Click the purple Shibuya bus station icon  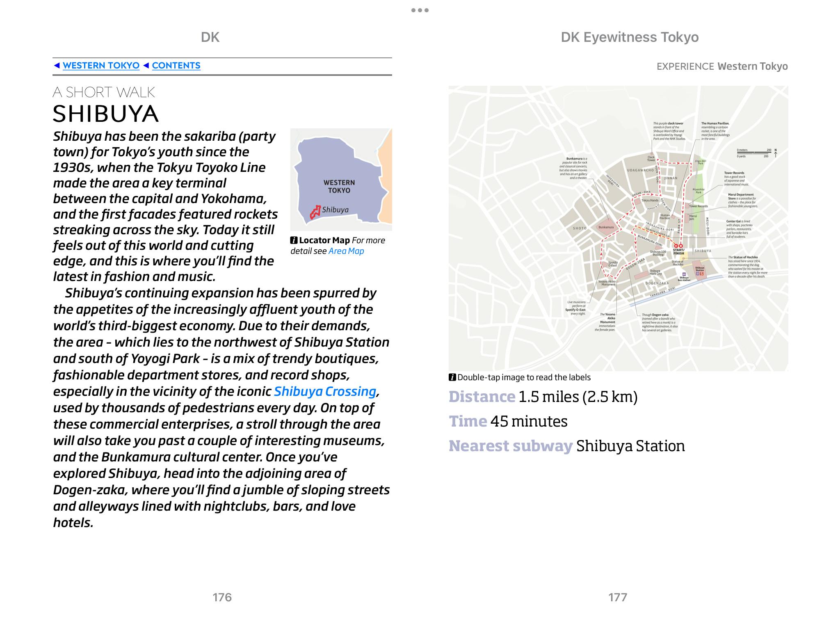684,274
